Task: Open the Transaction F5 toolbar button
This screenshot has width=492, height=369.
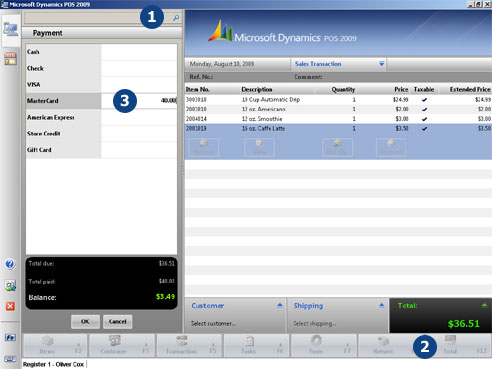Action: [189, 346]
